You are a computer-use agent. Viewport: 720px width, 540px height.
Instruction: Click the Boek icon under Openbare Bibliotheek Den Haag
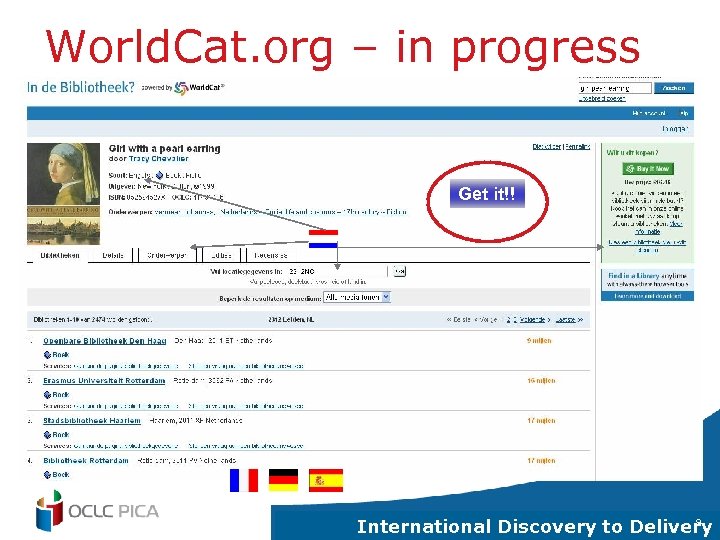[47, 354]
